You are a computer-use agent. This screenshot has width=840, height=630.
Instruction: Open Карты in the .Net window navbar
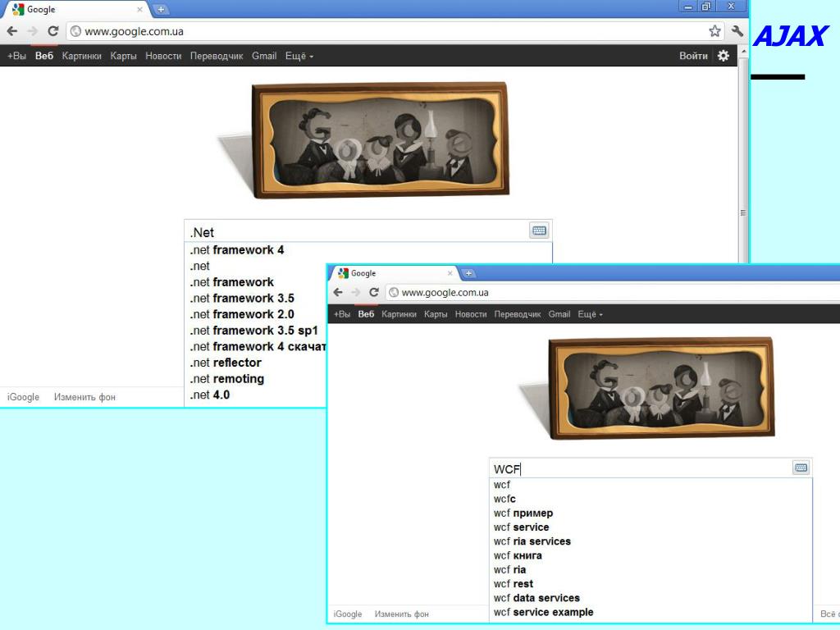tap(123, 56)
